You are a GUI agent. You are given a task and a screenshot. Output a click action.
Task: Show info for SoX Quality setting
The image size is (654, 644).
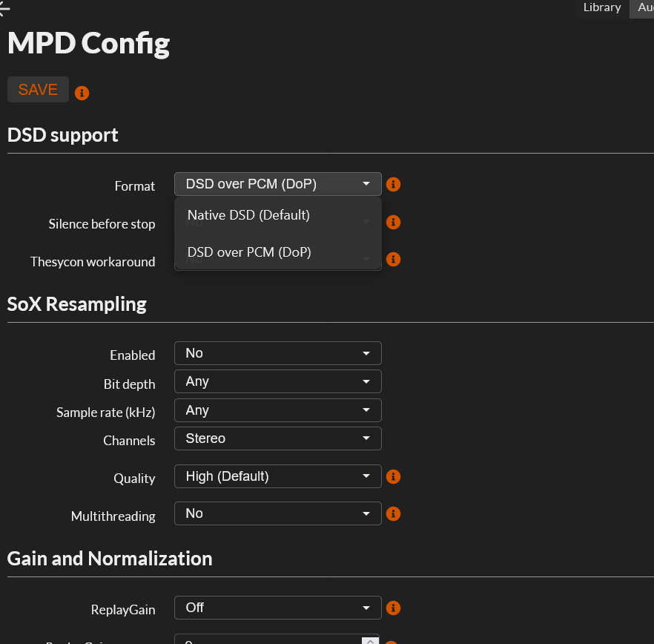(x=393, y=476)
